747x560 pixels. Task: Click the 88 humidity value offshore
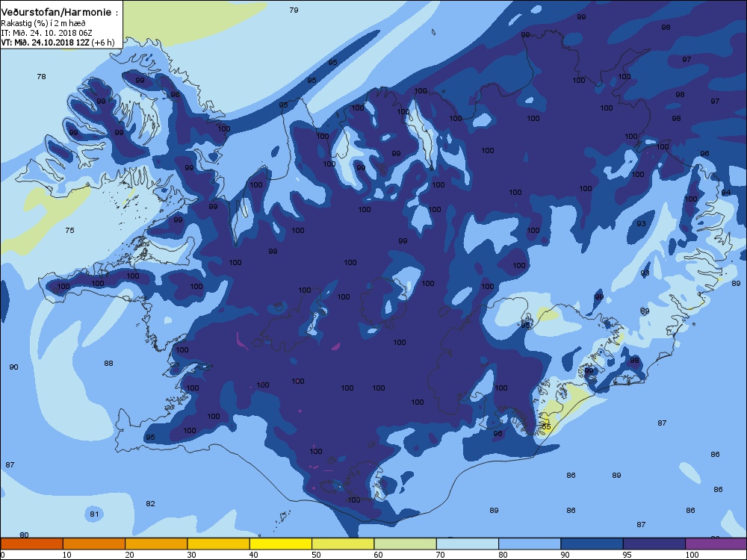108,364
